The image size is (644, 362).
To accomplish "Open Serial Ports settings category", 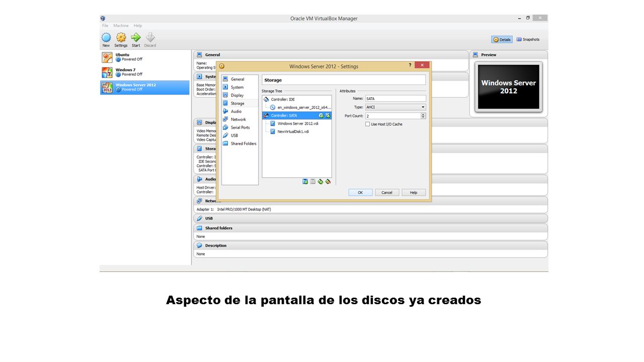I will (240, 127).
